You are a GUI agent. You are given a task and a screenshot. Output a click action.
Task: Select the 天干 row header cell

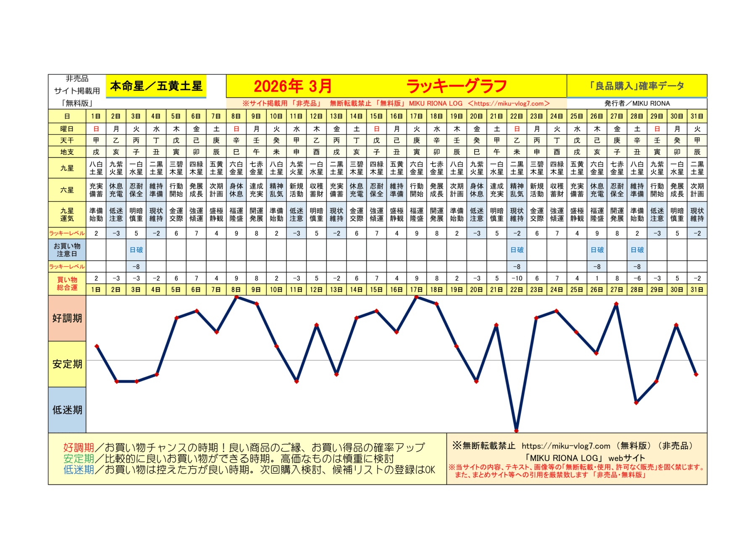coord(67,140)
